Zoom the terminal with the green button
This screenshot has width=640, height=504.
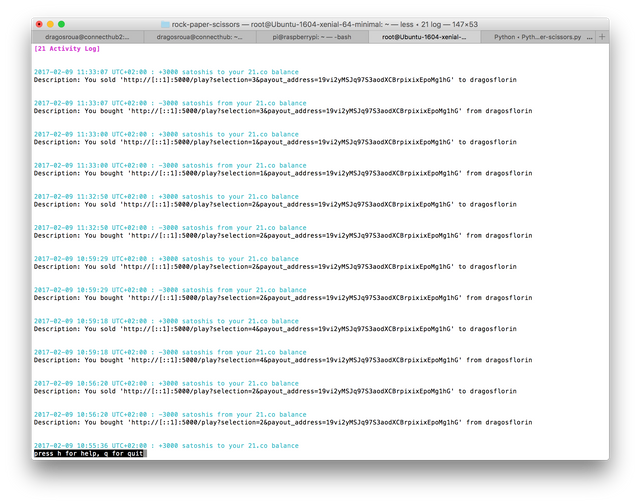(61, 24)
